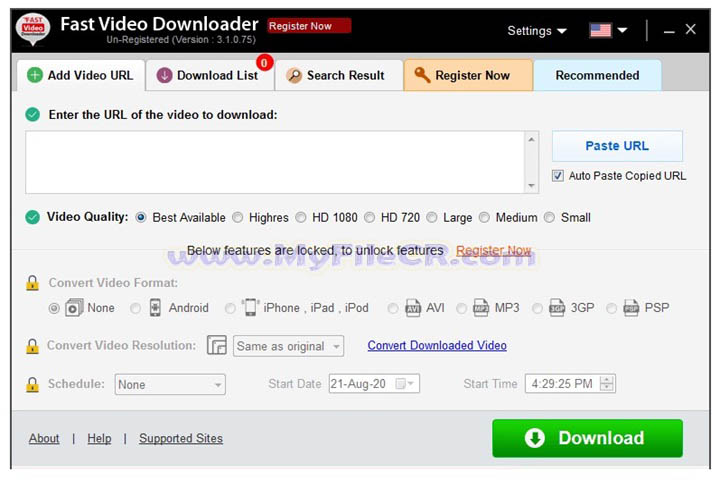Click the Paste URL button
The width and height of the screenshot is (720, 480).
(617, 146)
